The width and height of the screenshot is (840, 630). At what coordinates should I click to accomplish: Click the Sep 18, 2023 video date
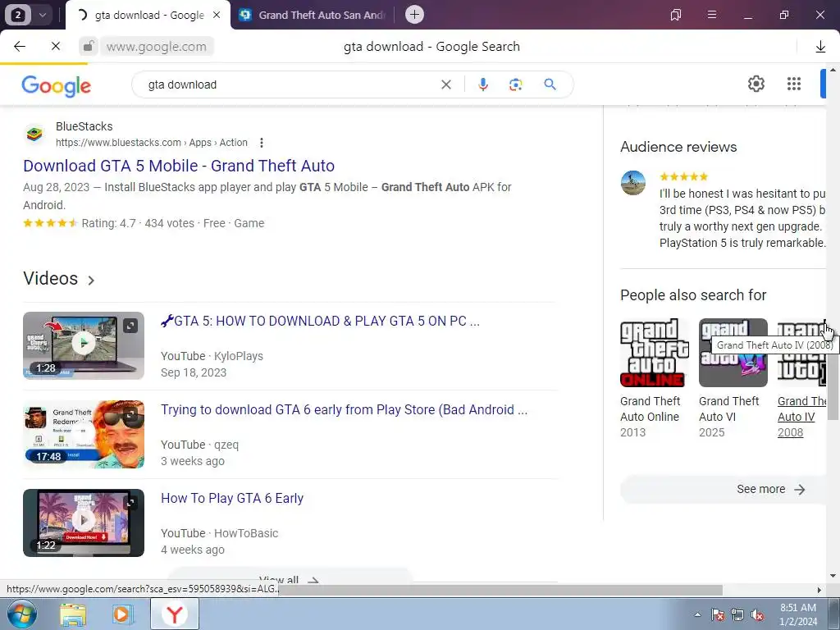194,372
